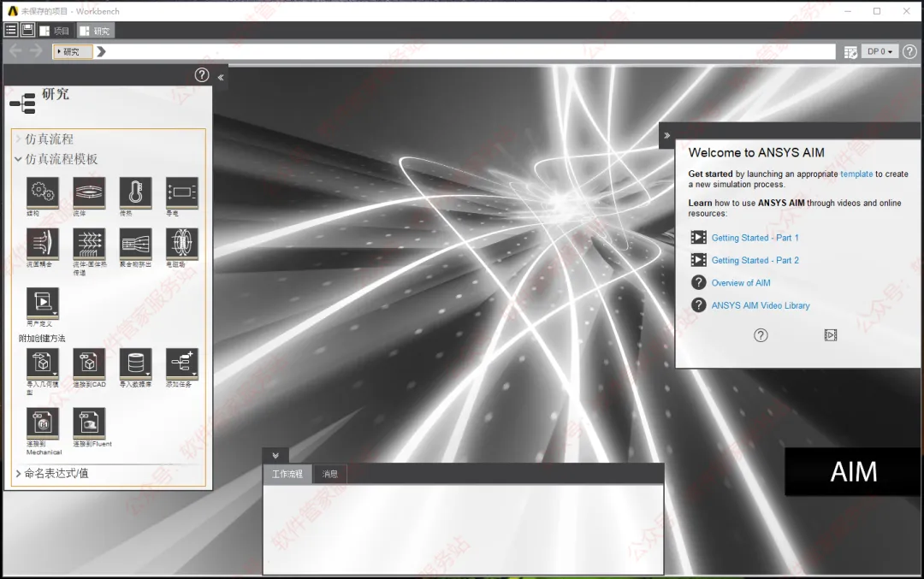Collapse the bottom workflow panel

coord(275,455)
